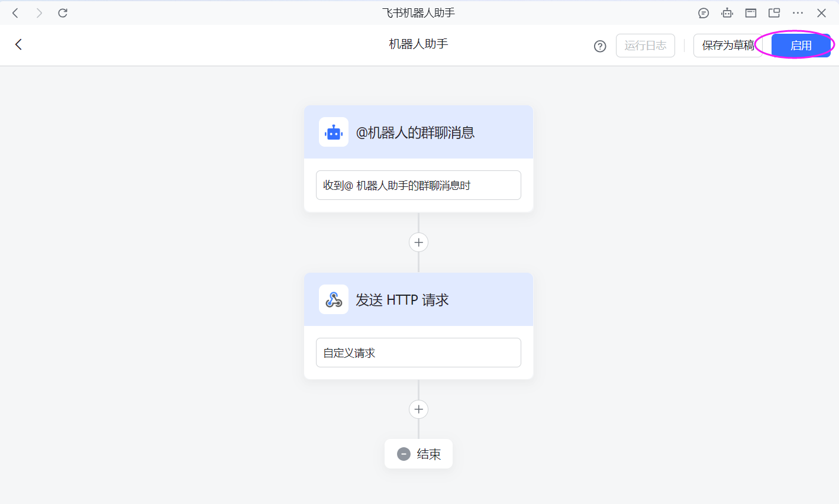Go back using the header chevron arrow
Viewport: 839px width, 504px height.
(18, 44)
